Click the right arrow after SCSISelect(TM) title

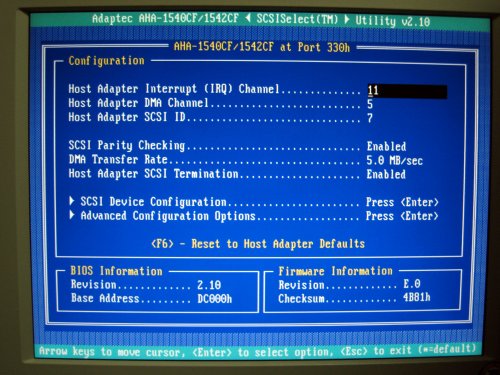(x=347, y=19)
